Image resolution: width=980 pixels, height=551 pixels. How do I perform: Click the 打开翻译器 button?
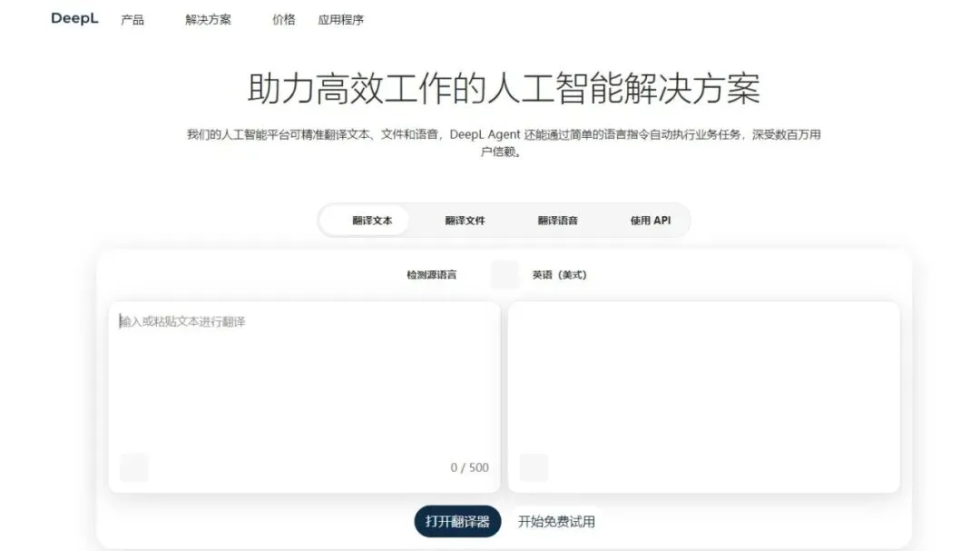coord(457,521)
